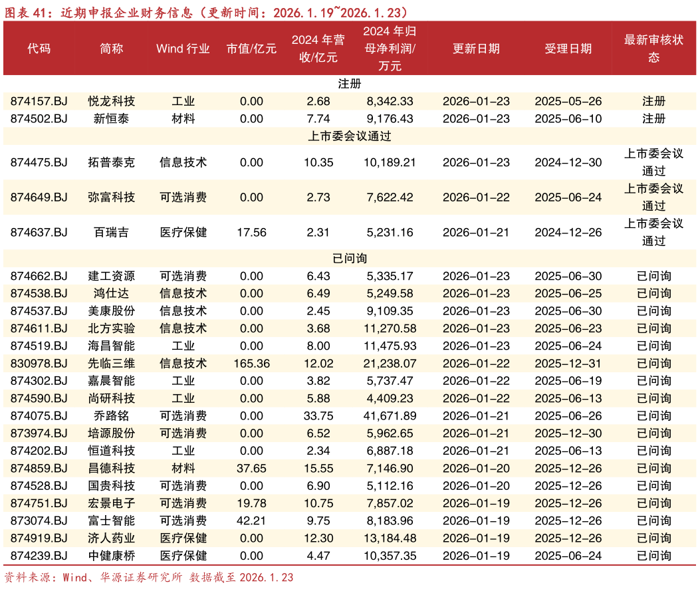The width and height of the screenshot is (700, 589).
Task: Select the company 济人药业
Action: [x=110, y=538]
